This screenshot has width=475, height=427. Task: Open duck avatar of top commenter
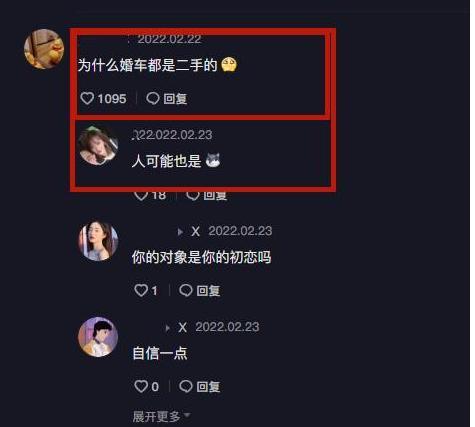(44, 49)
